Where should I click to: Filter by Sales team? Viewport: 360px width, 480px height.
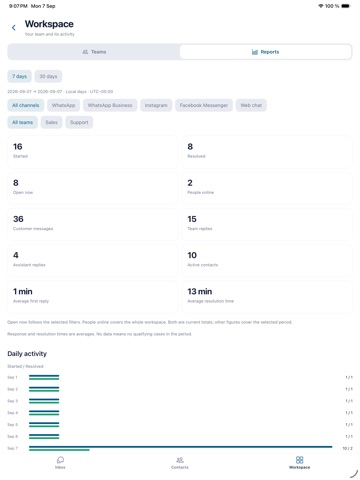pos(52,122)
